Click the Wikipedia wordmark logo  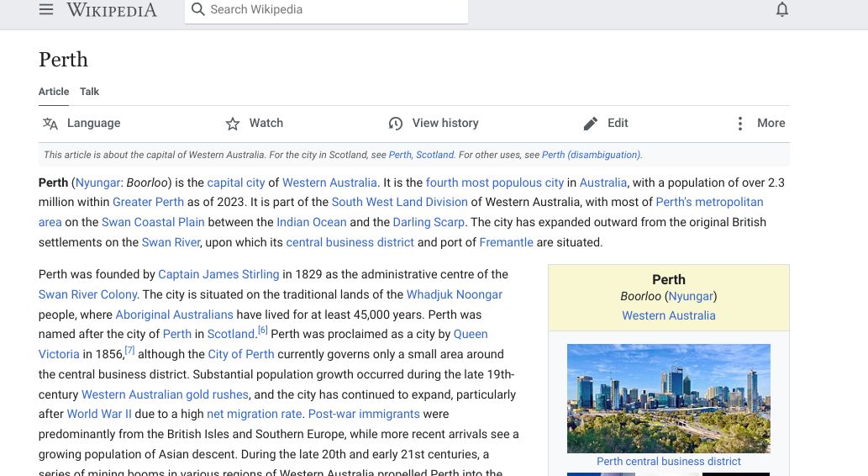click(x=111, y=10)
